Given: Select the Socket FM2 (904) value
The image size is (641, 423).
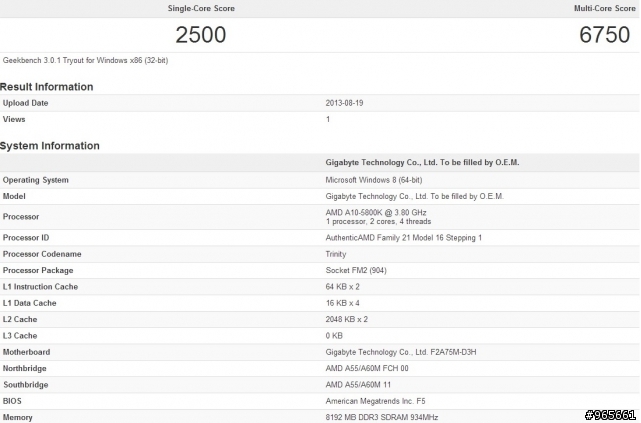Looking at the screenshot, I should tap(356, 271).
